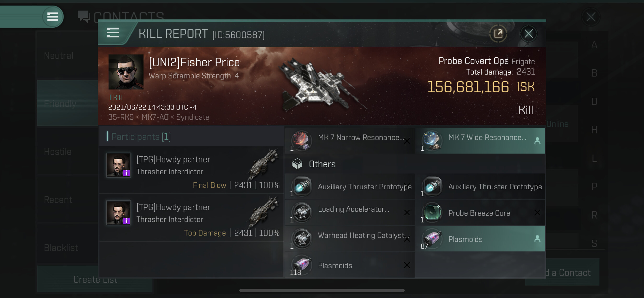The image size is (644, 298).
Task: Click the share kill report icon
Action: 498,34
